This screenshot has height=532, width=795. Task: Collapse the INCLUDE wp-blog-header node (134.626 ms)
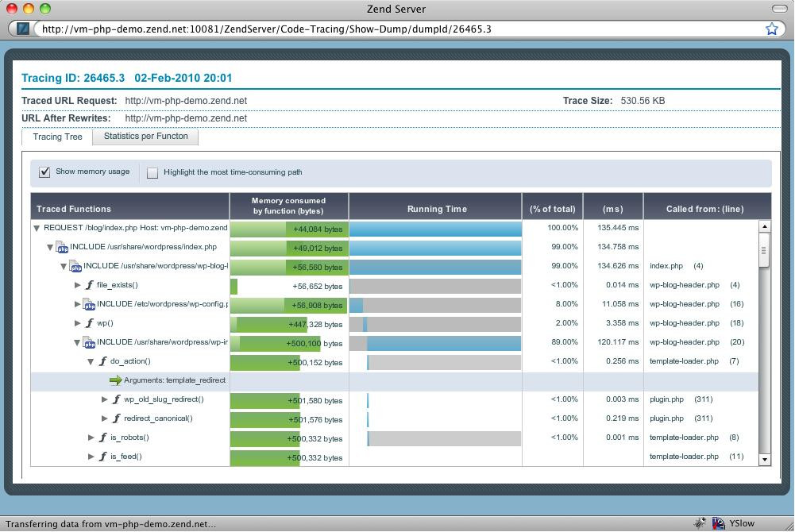[64, 266]
